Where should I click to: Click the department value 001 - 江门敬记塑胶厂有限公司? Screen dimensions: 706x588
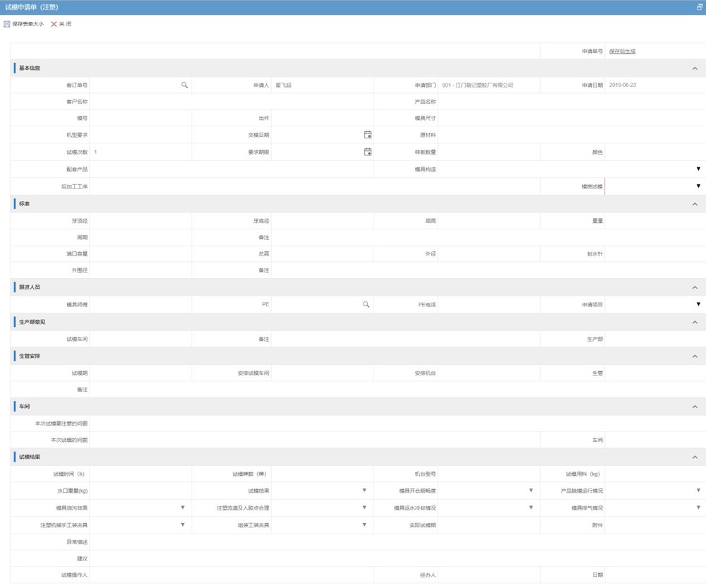tap(478, 85)
